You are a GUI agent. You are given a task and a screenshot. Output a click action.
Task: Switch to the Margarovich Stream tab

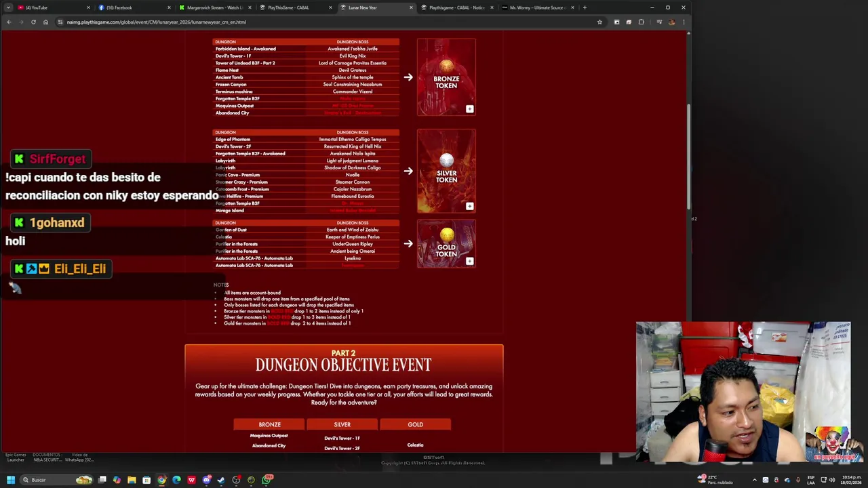(x=214, y=7)
